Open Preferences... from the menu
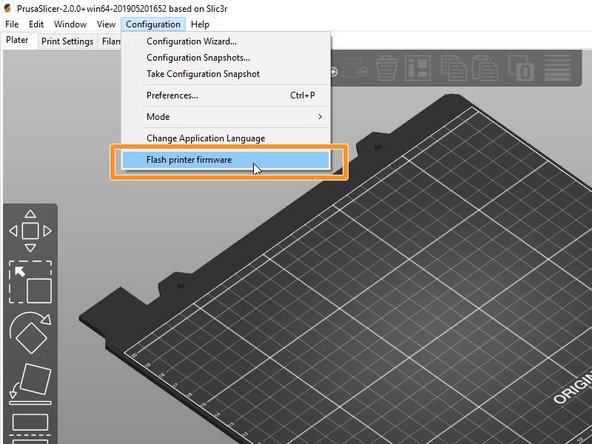Viewport: 592px width, 444px height. (226, 95)
